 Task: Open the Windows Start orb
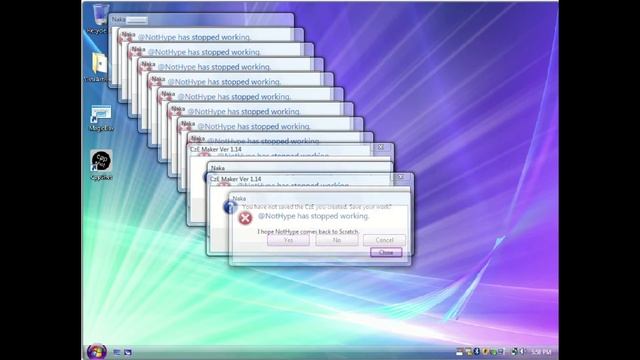[97, 351]
